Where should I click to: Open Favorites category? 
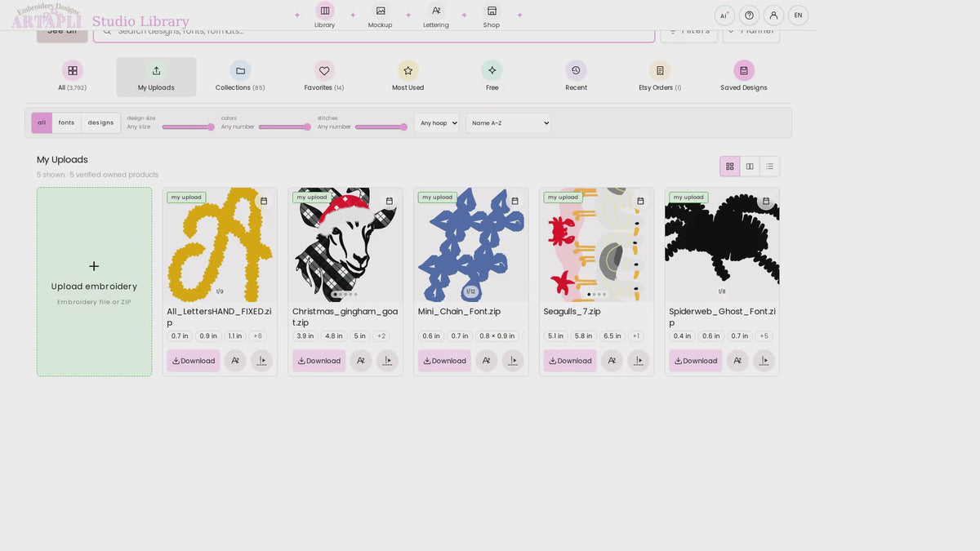pyautogui.click(x=324, y=77)
